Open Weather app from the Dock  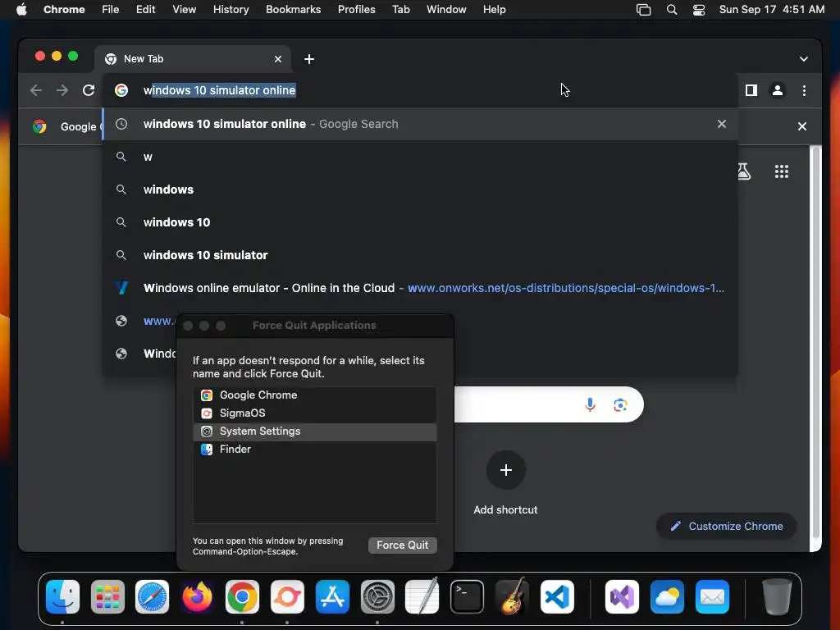pyautogui.click(x=667, y=596)
